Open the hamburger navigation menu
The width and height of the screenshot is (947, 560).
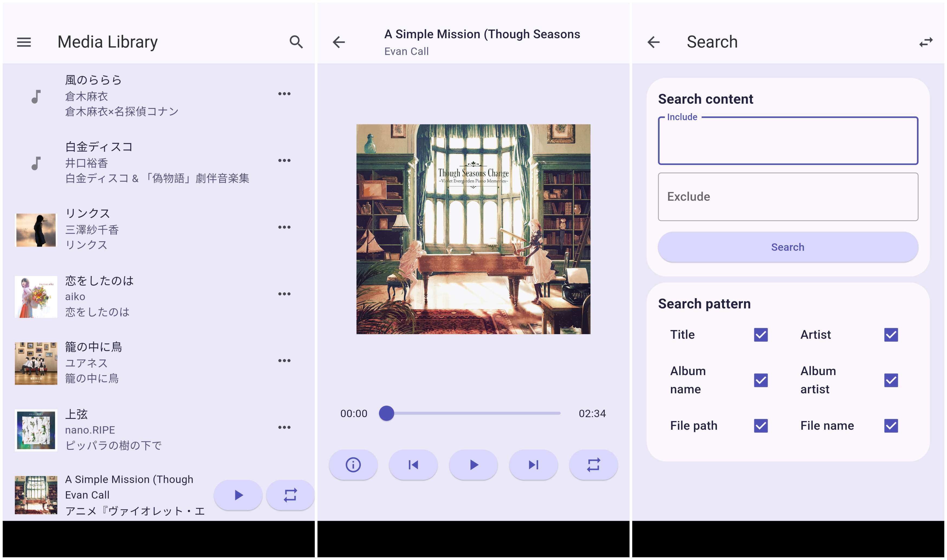click(x=24, y=42)
